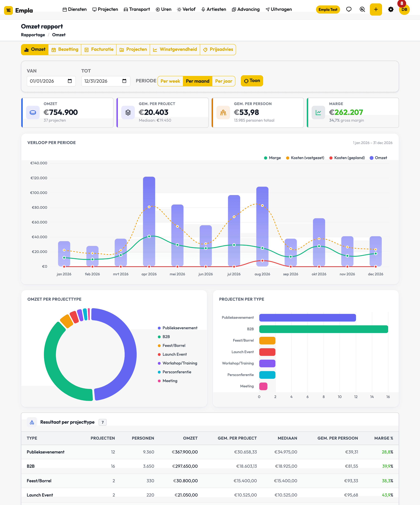This screenshot has height=505, width=420.
Task: Go to Rapportage breadcrumb link
Action: click(33, 35)
